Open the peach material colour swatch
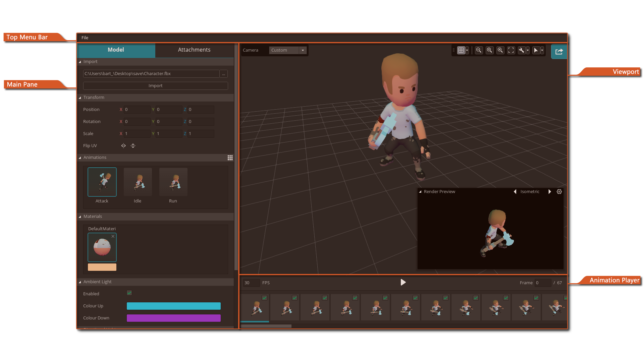 [x=102, y=267]
